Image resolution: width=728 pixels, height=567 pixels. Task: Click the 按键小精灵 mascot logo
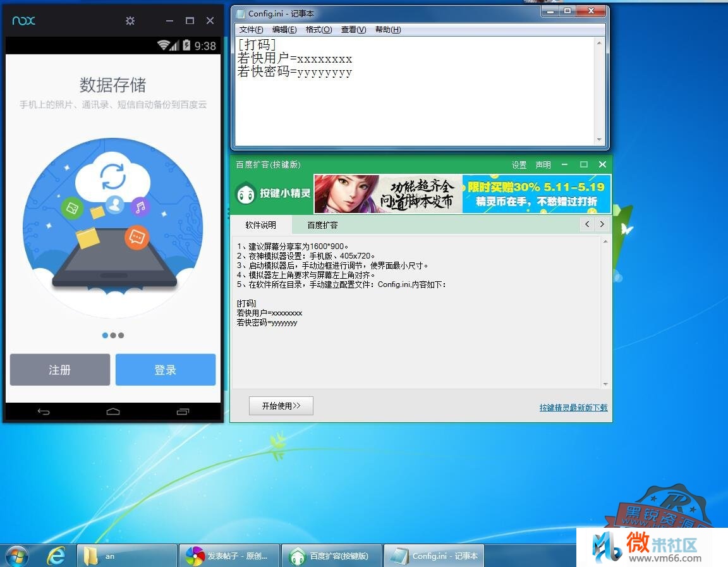click(x=246, y=193)
